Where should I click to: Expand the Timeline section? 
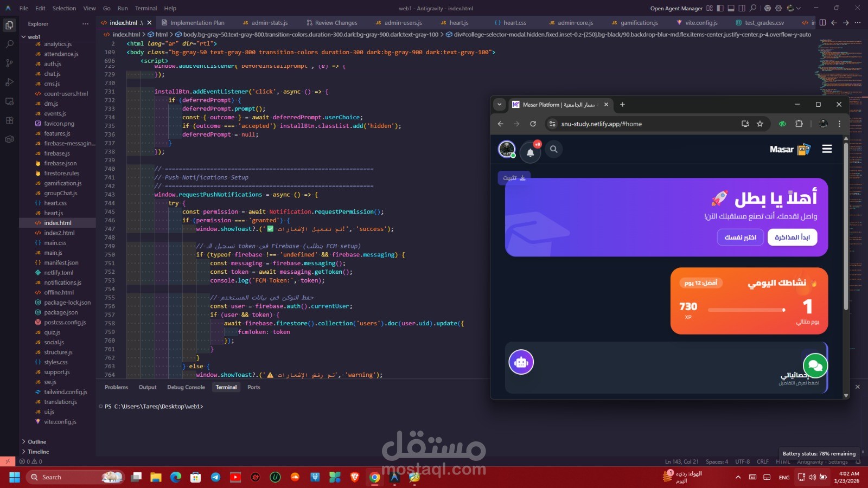tap(38, 451)
